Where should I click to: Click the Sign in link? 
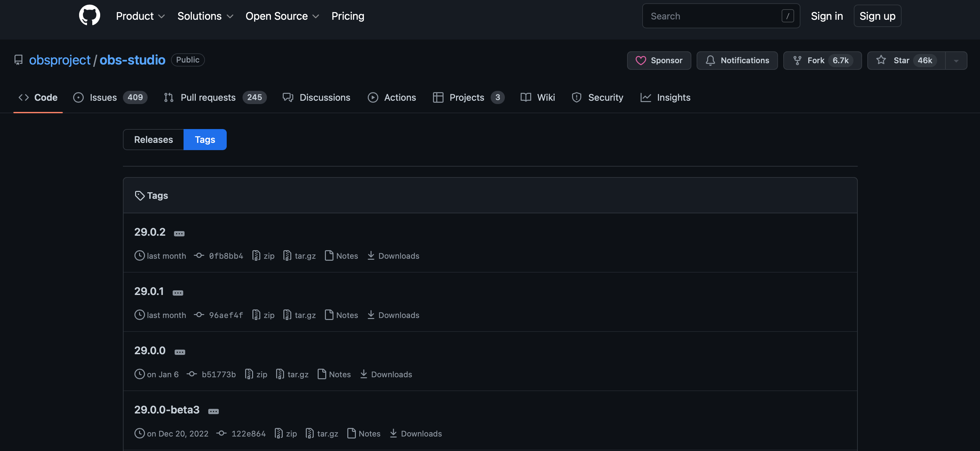click(827, 16)
